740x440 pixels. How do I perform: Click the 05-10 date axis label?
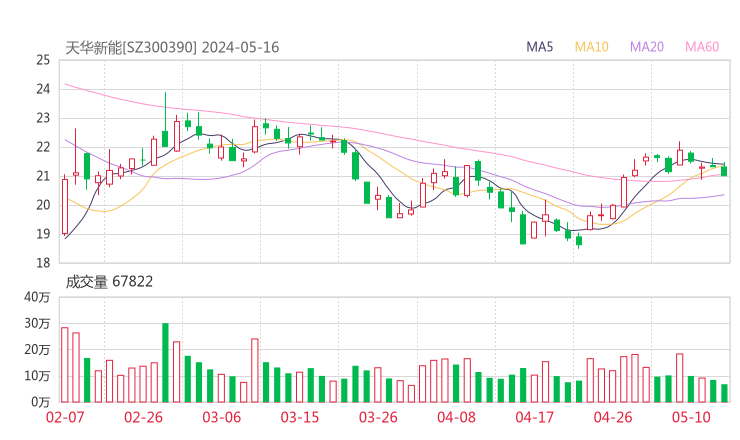[691, 417]
